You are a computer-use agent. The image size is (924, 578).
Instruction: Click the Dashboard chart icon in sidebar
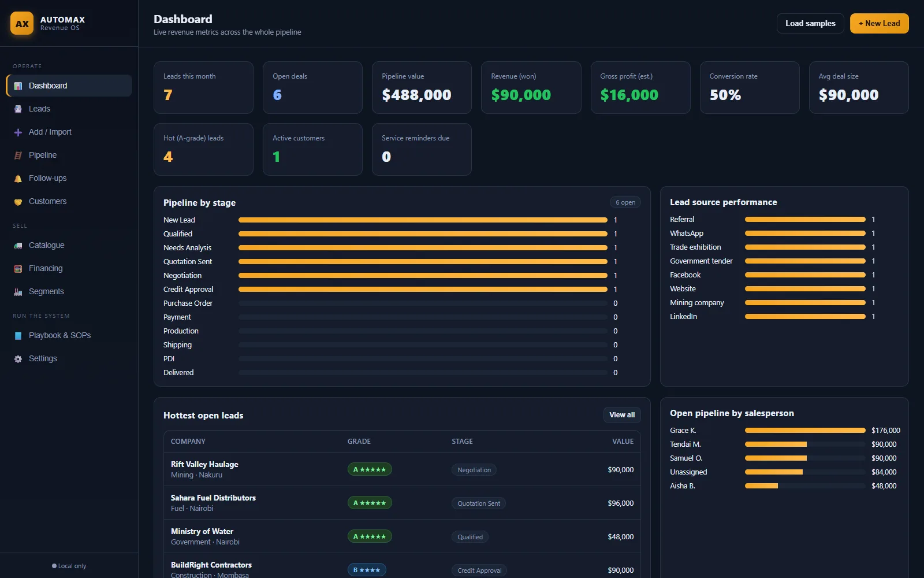[x=18, y=86]
